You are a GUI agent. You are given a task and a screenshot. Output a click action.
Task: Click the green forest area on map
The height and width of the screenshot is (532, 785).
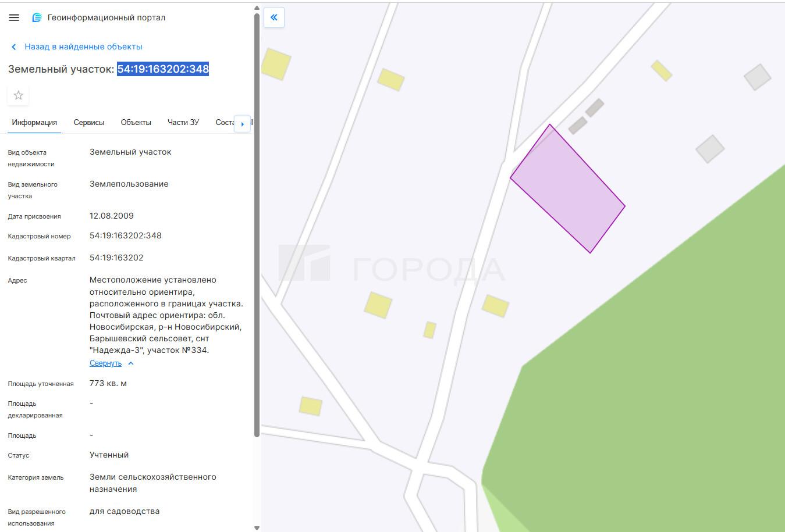tap(640, 378)
